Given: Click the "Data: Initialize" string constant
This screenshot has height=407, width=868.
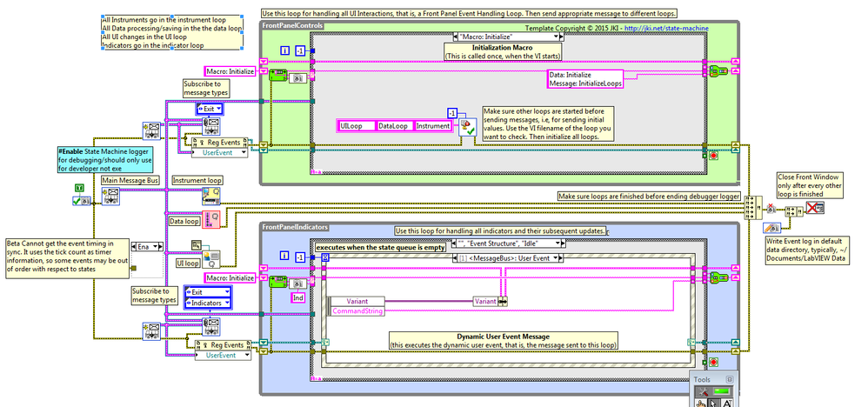Looking at the screenshot, I should [x=585, y=79].
